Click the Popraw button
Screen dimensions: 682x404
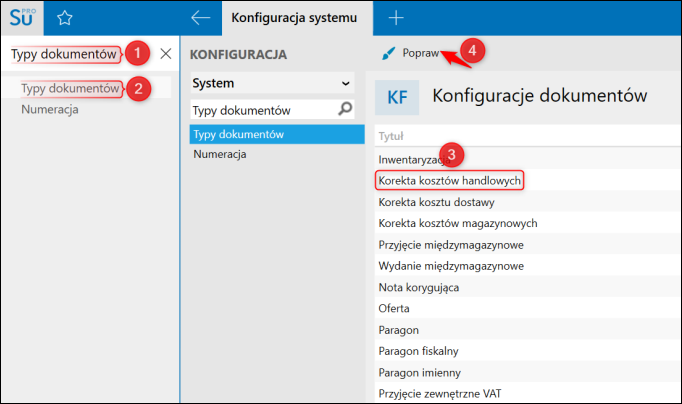[420, 53]
